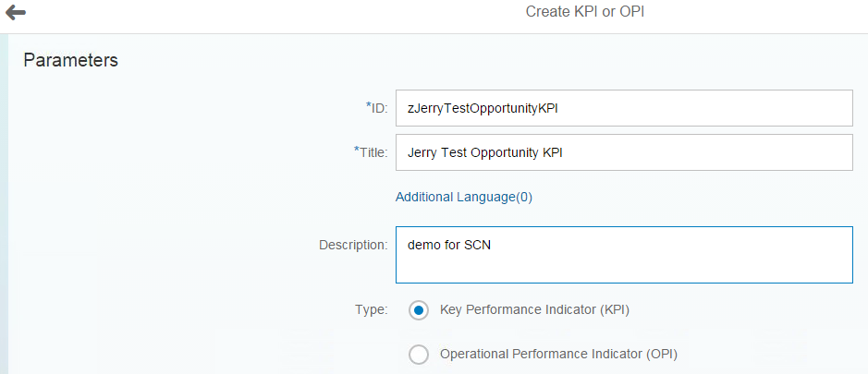Select the Parameters section heading
Image resolution: width=868 pixels, height=374 pixels.
[71, 60]
